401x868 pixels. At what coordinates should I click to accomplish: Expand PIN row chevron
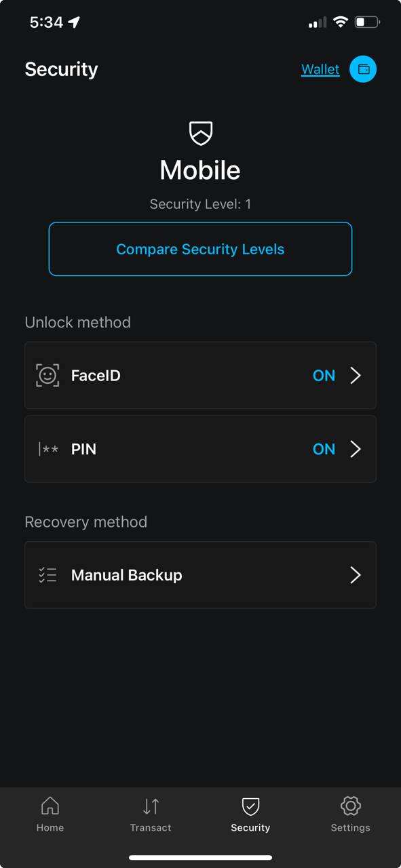(356, 449)
